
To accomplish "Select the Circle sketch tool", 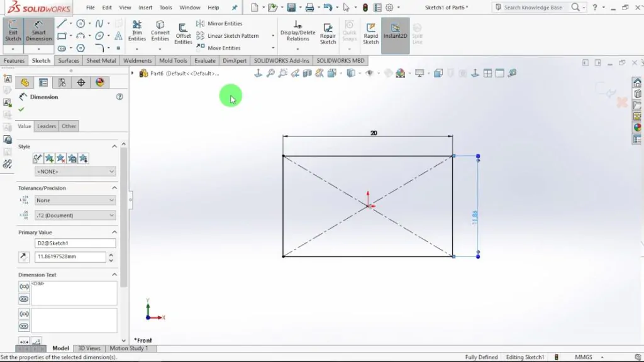I will click(x=80, y=23).
